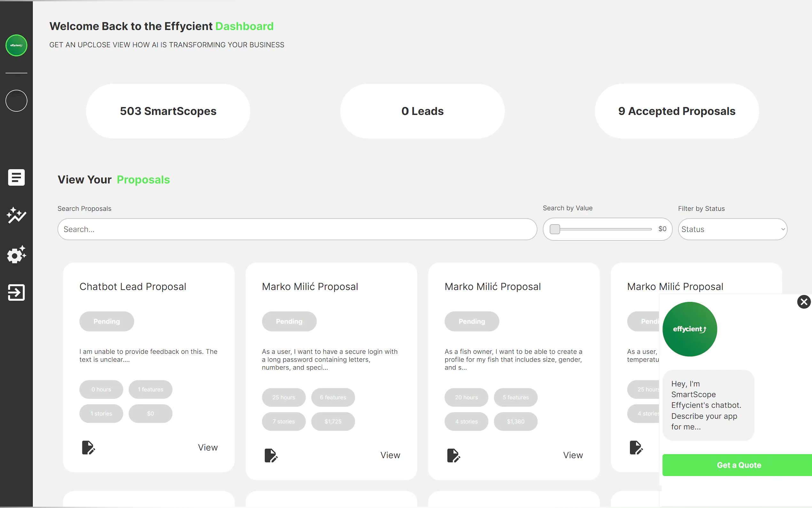
Task: Edit the Chatbot Lead Proposal via edit icon
Action: (88, 448)
